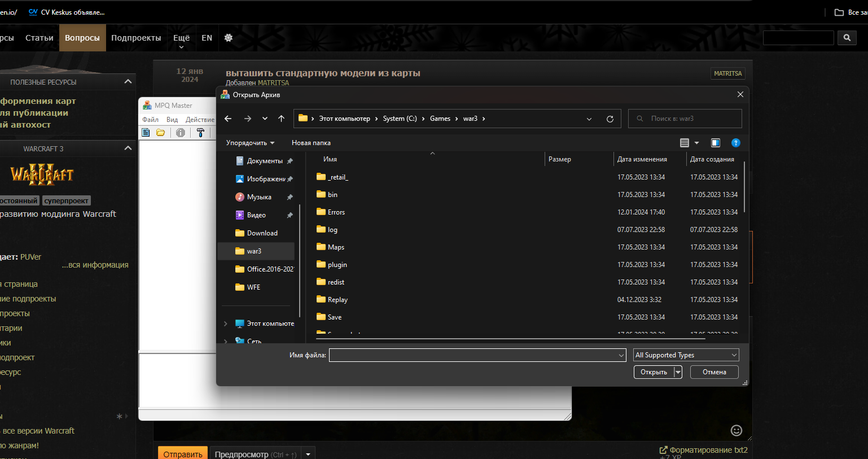Click the website settings gear icon
The width and height of the screenshot is (868, 459).
[x=229, y=38]
